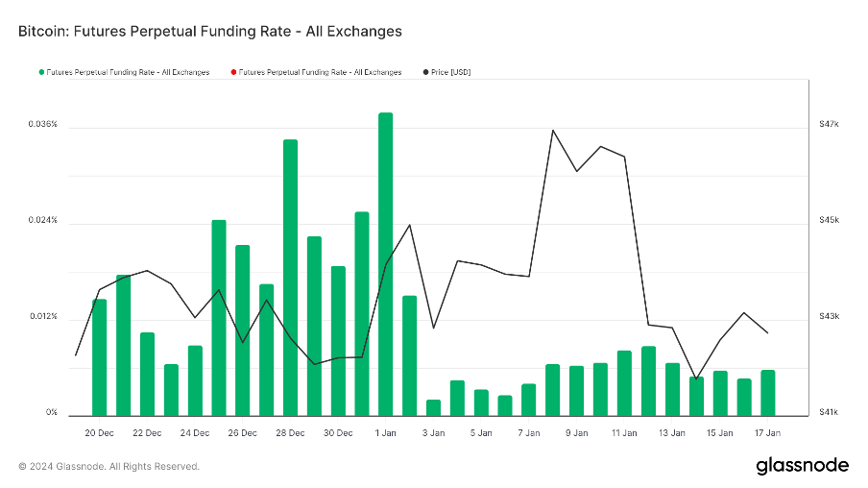Click the 0.036% left axis label
The width and height of the screenshot is (868, 488).
tap(43, 125)
